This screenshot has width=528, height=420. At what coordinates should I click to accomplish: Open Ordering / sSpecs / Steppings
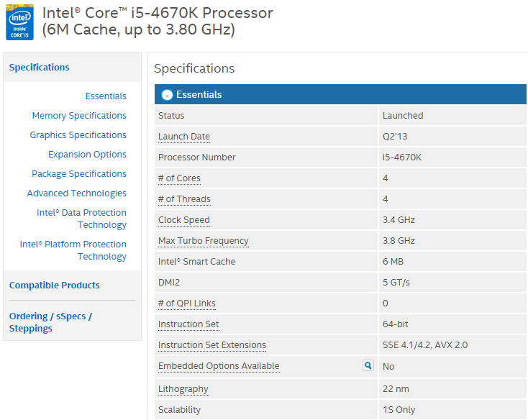pyautogui.click(x=50, y=322)
